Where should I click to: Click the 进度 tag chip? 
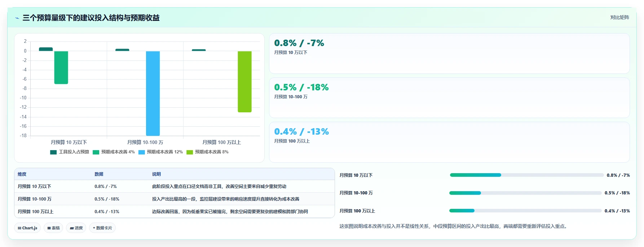76,228
